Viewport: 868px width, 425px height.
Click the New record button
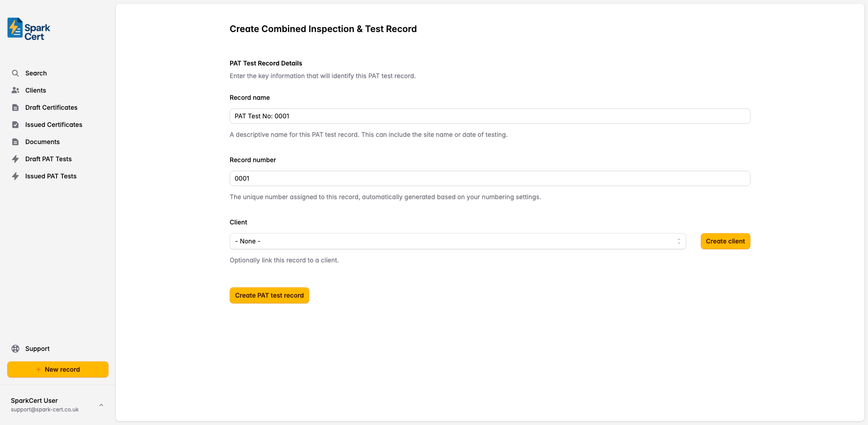pyautogui.click(x=57, y=369)
